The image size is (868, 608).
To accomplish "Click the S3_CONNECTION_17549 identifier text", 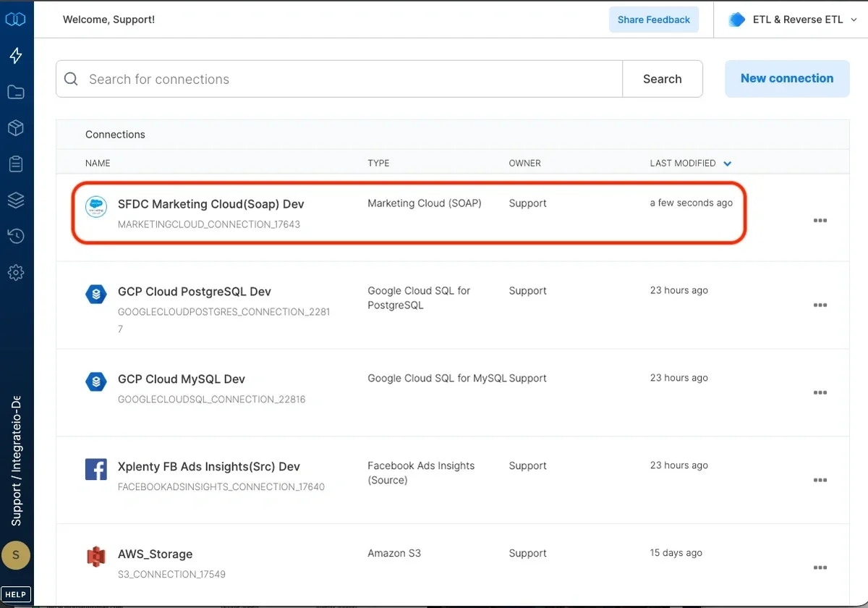I will (x=172, y=575).
